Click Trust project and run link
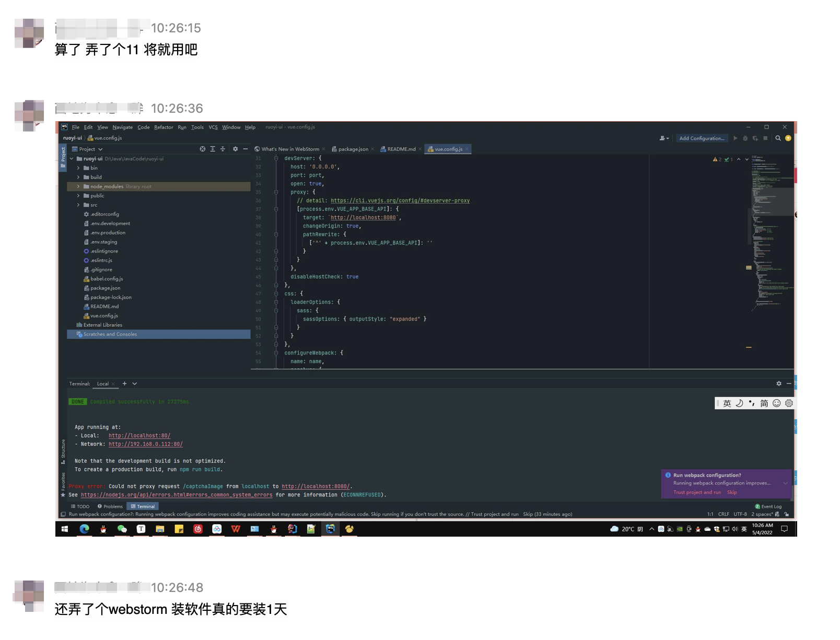The width and height of the screenshot is (840, 640). tap(697, 492)
